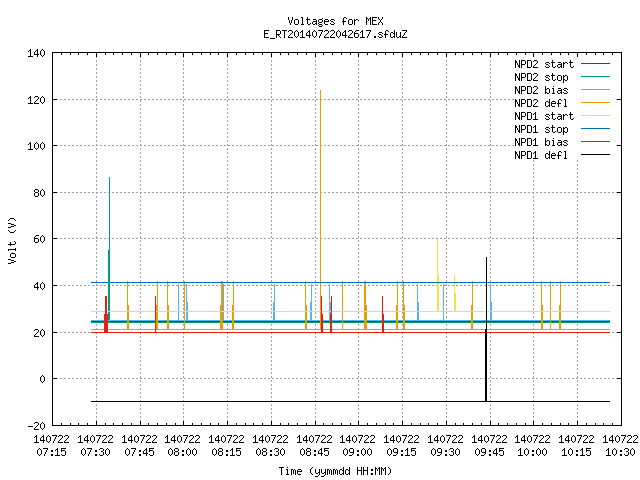Click the 'Volt (V)' y-axis label

point(12,240)
